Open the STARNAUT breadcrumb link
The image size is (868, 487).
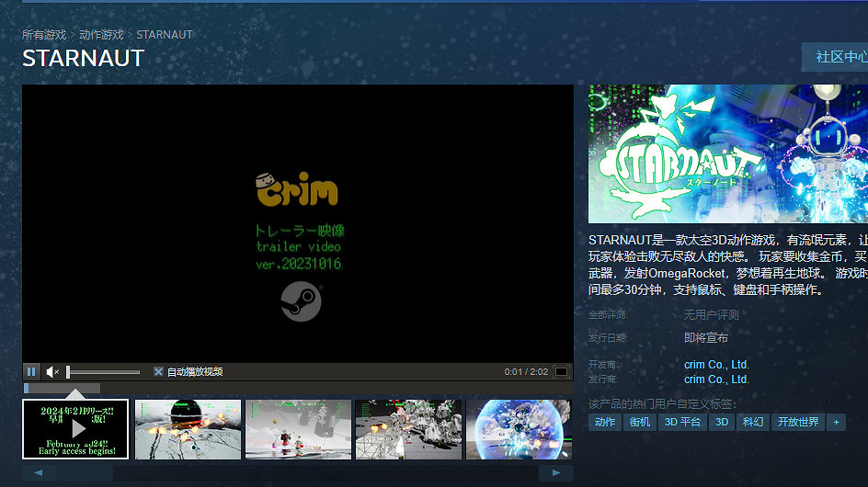tap(165, 35)
